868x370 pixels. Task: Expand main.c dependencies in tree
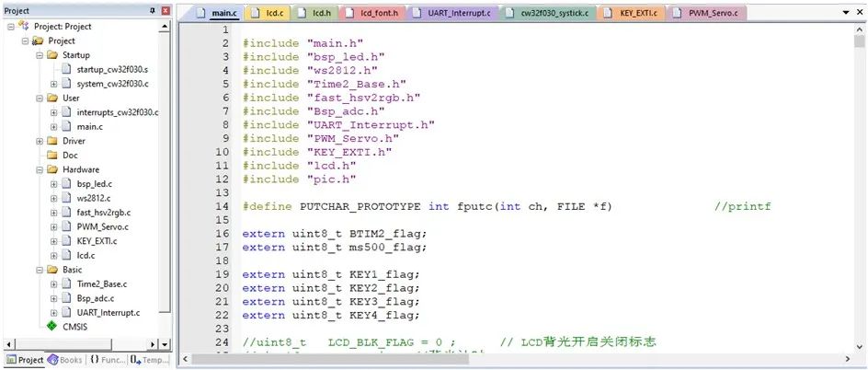click(x=53, y=127)
